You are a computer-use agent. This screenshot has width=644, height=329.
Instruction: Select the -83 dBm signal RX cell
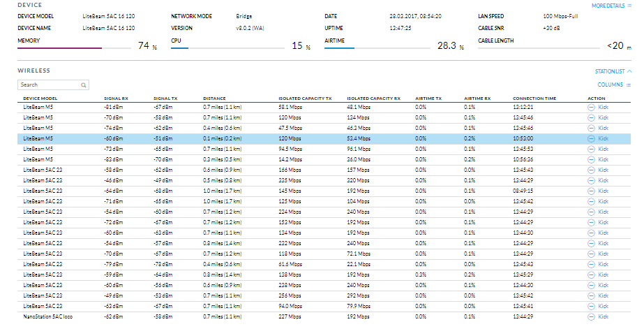(113, 159)
